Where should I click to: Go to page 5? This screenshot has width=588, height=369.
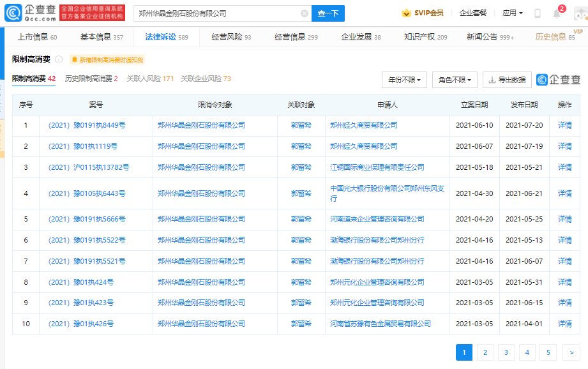[548, 352]
